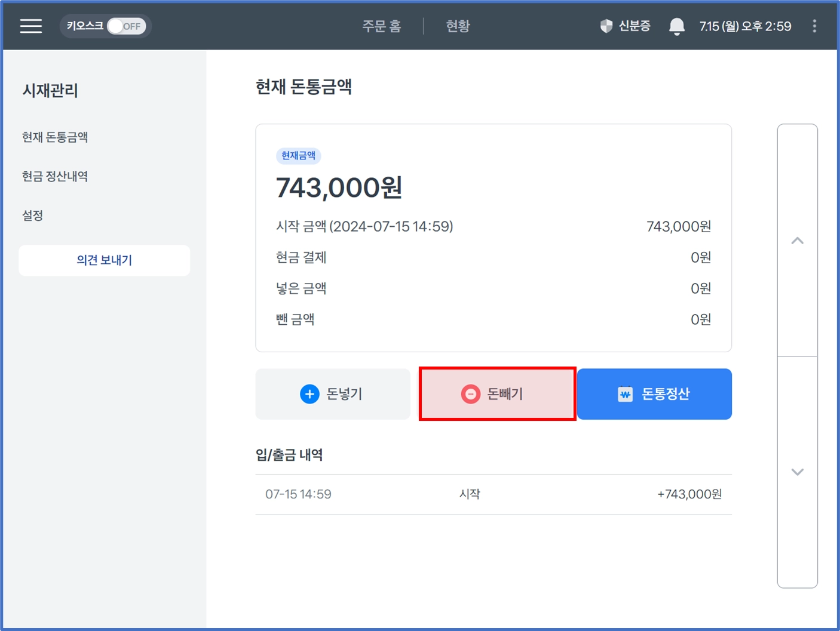This screenshot has width=840, height=631.
Task: Click the notification bell icon
Action: 676,26
